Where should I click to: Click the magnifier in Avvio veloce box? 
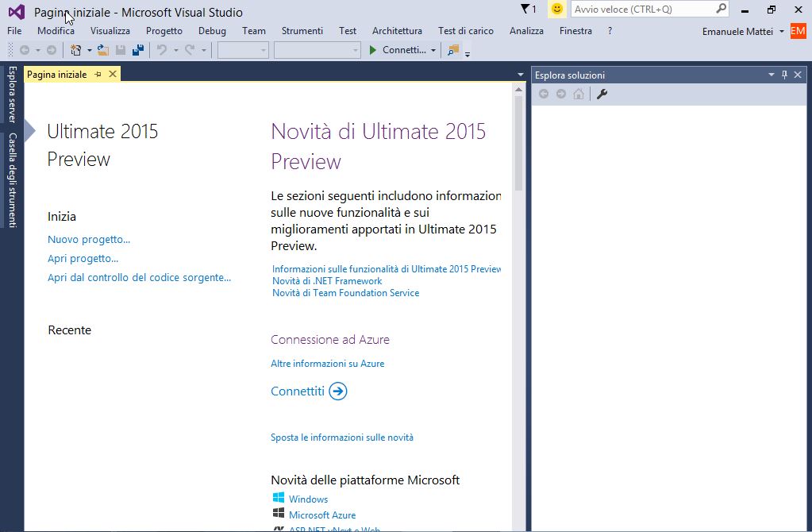click(x=721, y=8)
